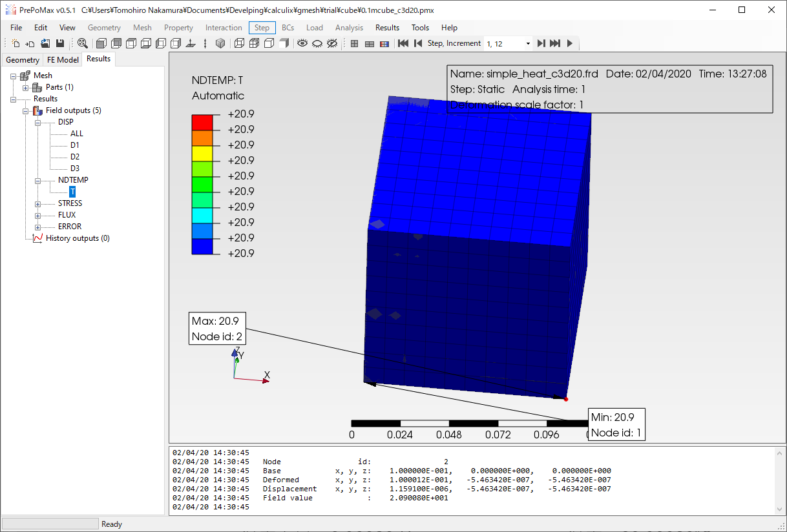Collapse the Results tree node
Viewport: 787px width, 532px height.
14,99
